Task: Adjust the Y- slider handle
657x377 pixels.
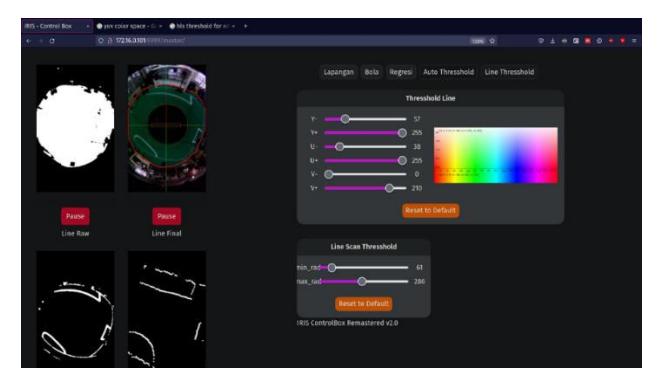Action: (345, 119)
